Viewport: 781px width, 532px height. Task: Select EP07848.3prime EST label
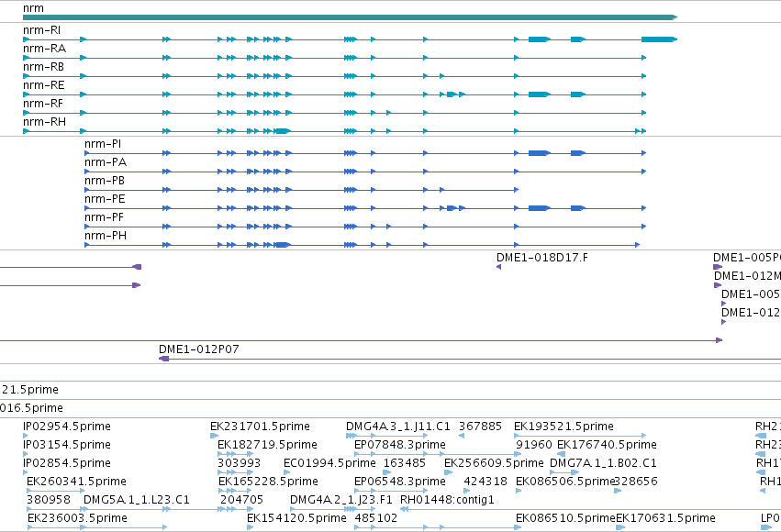[x=400, y=446]
